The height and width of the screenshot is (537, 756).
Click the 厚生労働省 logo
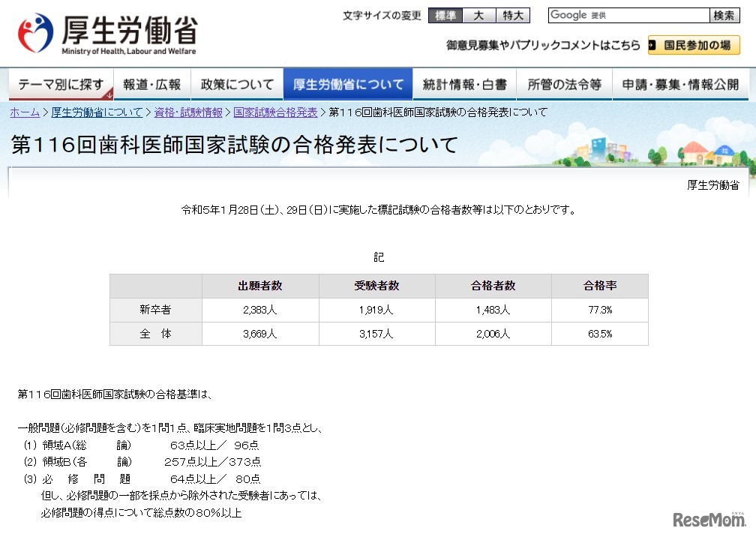(107, 34)
